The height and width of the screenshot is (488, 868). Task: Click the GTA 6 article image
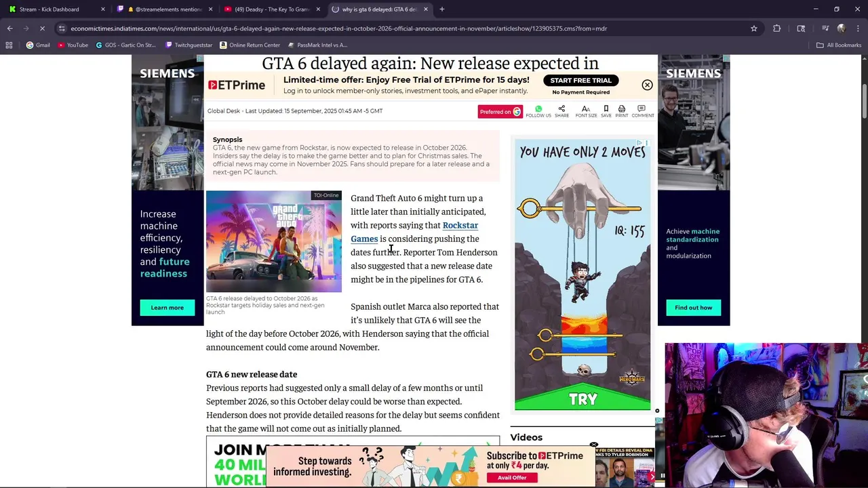274,241
